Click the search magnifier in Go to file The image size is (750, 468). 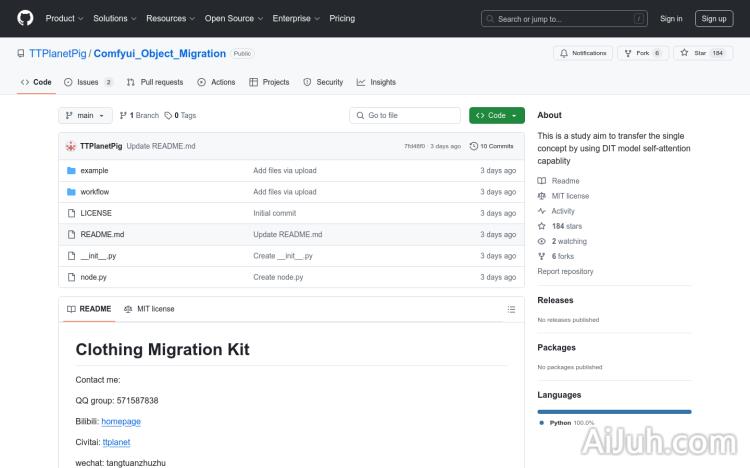(360, 115)
